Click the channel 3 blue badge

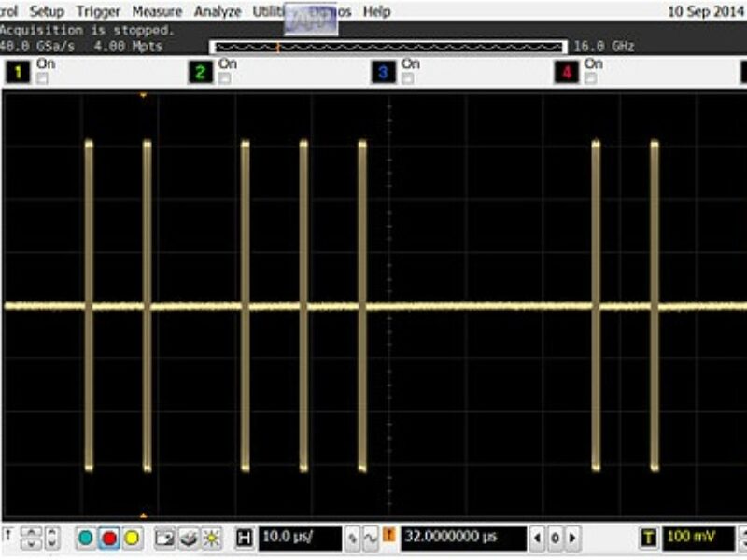coord(382,72)
